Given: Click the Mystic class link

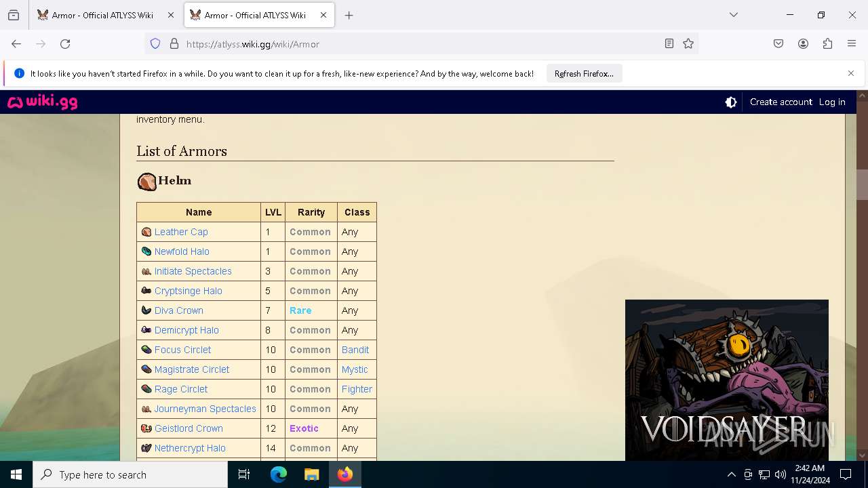Looking at the screenshot, I should click(355, 369).
